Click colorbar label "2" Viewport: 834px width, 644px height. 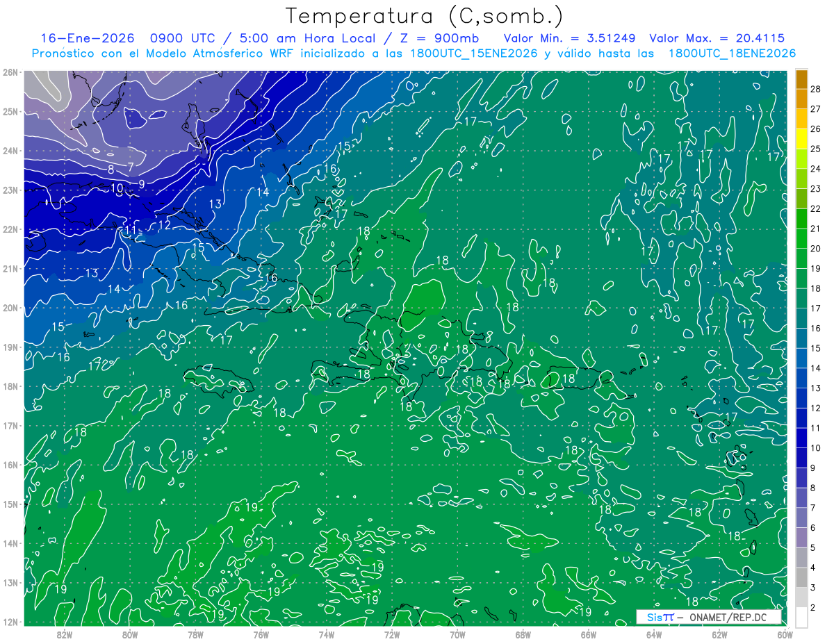pos(813,608)
